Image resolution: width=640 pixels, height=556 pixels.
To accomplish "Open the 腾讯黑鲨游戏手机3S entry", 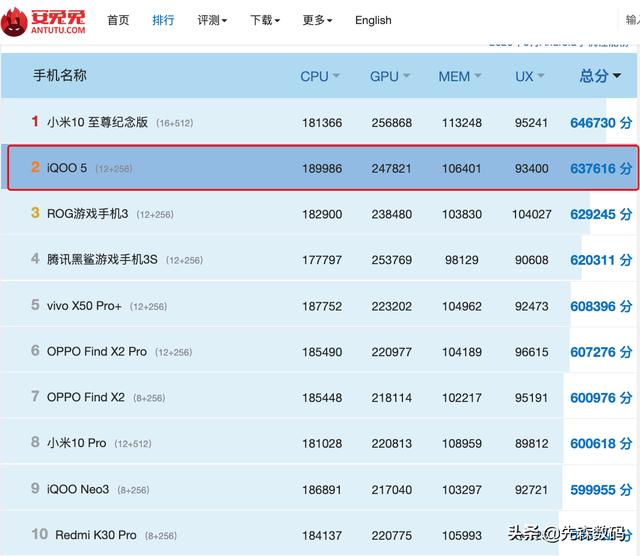I will coord(102,259).
